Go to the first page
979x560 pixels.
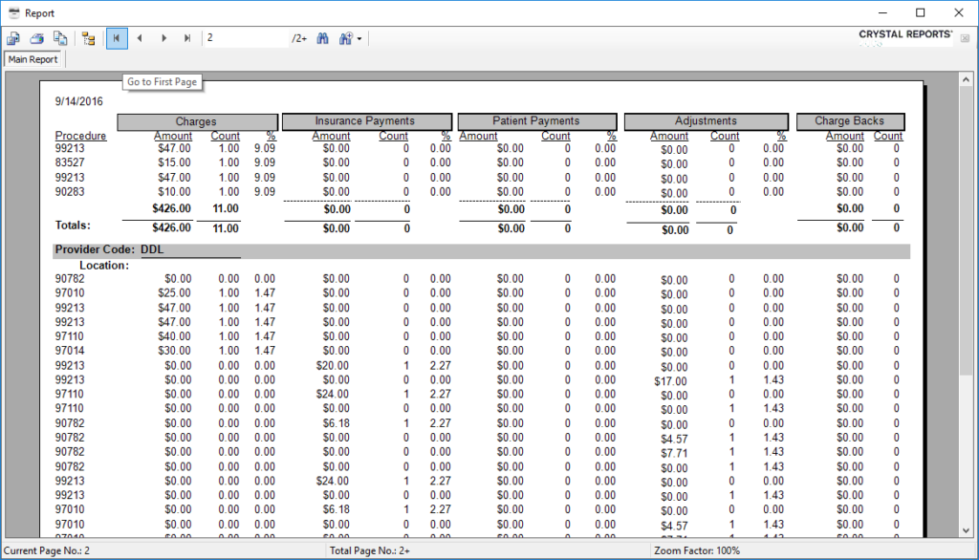click(x=117, y=38)
